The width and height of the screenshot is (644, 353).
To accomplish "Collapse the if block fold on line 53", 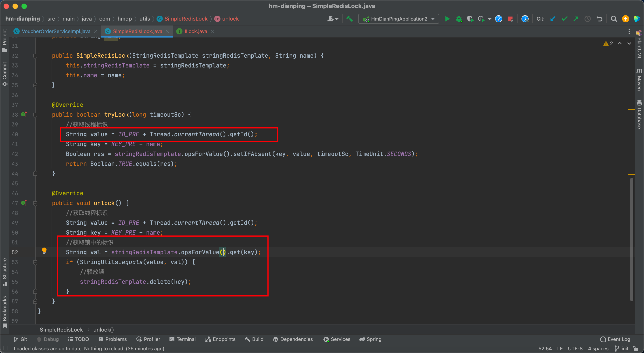I will pos(35,262).
